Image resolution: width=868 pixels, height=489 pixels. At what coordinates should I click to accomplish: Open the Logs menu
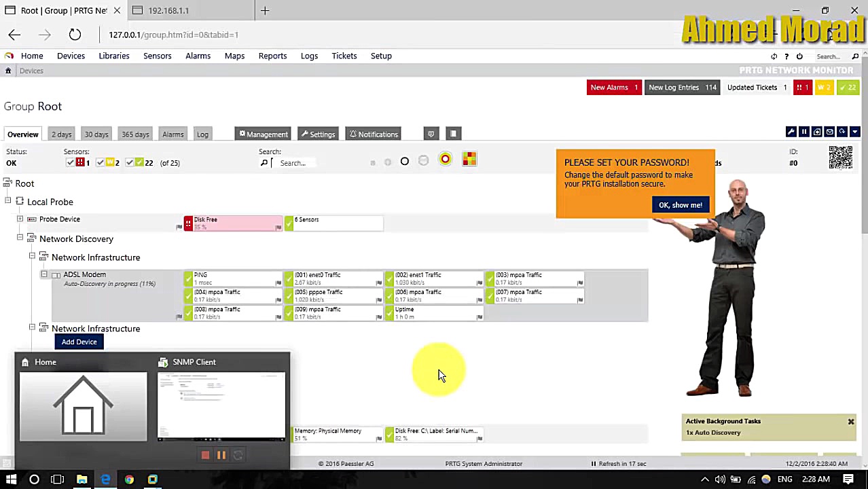tap(309, 56)
